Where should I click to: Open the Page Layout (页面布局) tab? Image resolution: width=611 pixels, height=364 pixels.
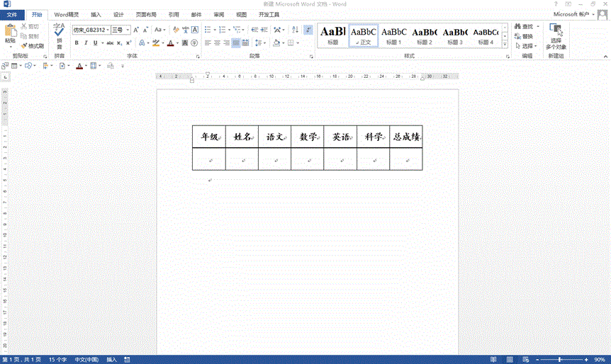(145, 14)
